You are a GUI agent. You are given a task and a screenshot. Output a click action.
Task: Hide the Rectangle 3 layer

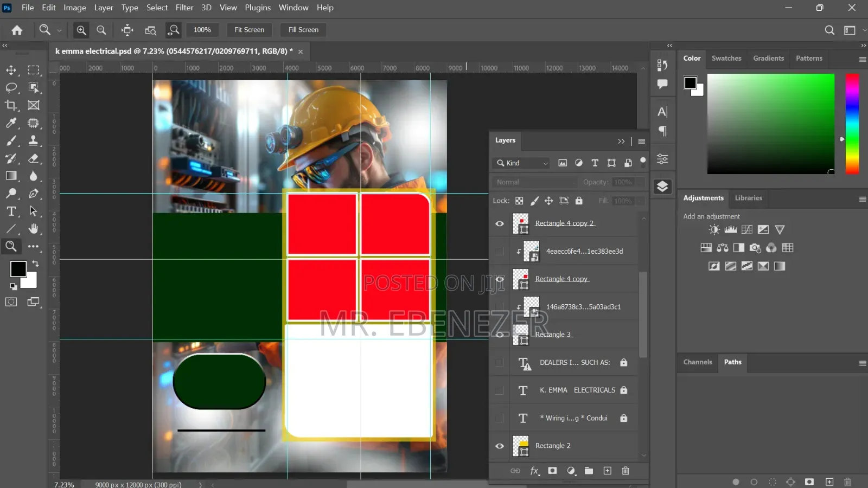(500, 335)
